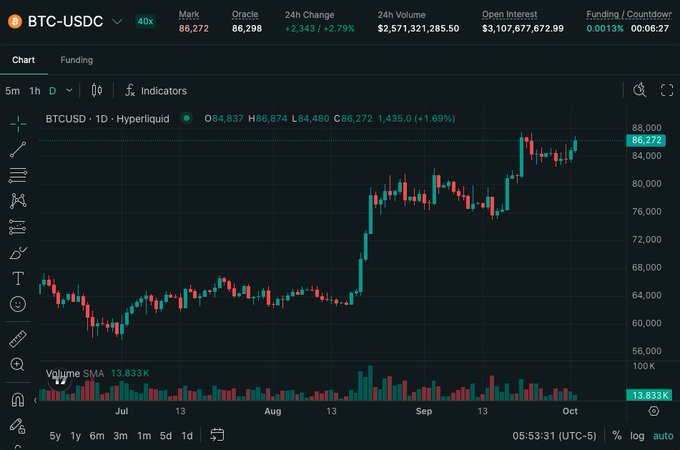The height and width of the screenshot is (450, 680).
Task: Select the text annotation tool
Action: (18, 278)
